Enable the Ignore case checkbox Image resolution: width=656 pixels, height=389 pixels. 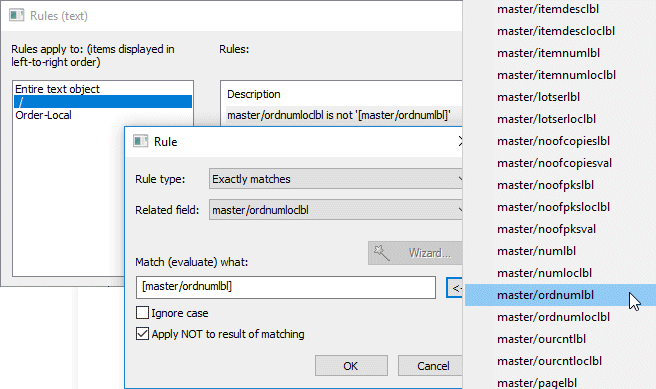[x=142, y=313]
